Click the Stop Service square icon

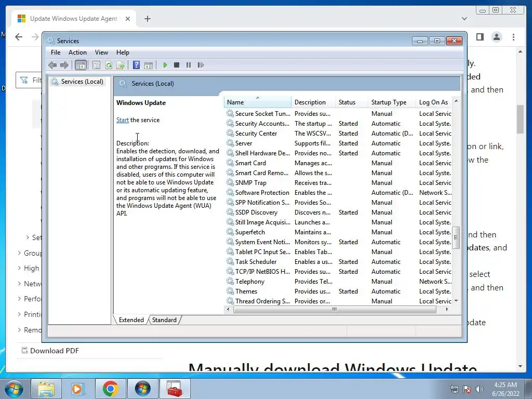click(177, 65)
